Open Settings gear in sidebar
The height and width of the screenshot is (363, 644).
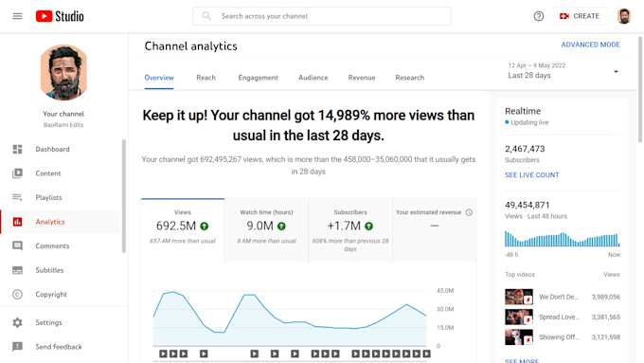(17, 322)
